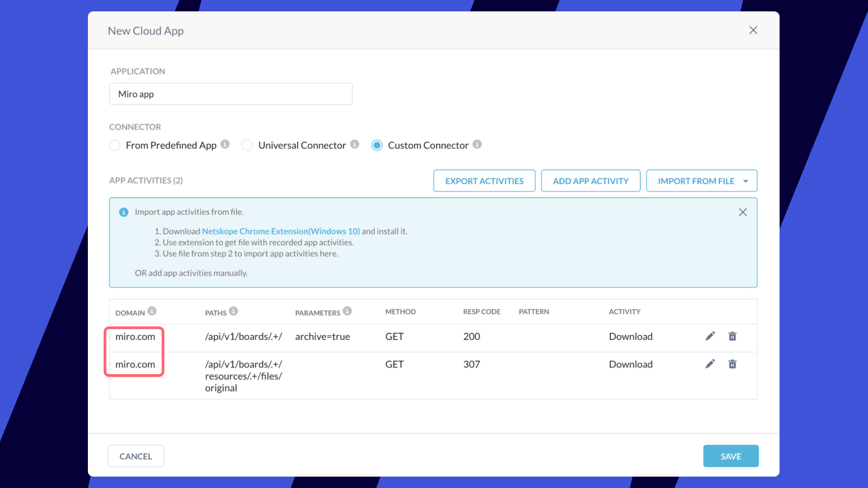This screenshot has height=488, width=868.
Task: Save the new cloud app
Action: [x=731, y=457]
